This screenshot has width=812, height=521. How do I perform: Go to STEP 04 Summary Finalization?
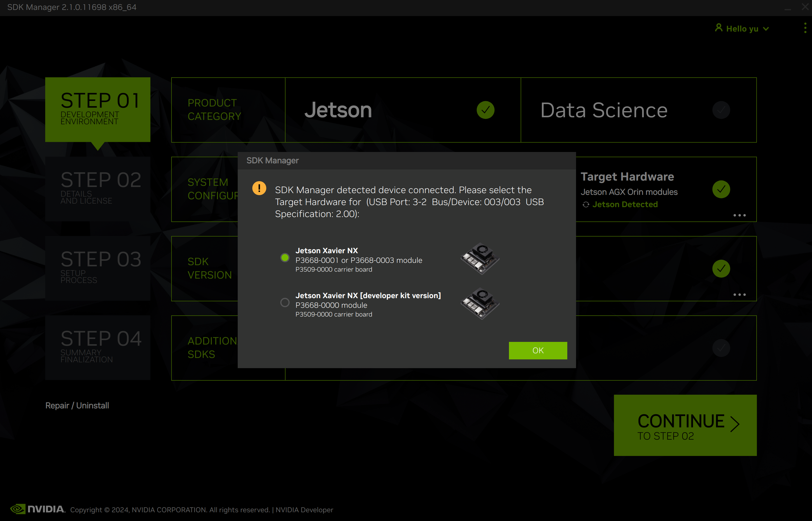pyautogui.click(x=98, y=347)
